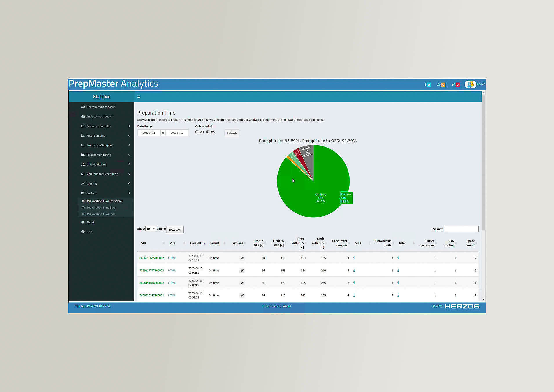Collapse the Custom menu section
The image size is (554, 392).
coord(129,193)
